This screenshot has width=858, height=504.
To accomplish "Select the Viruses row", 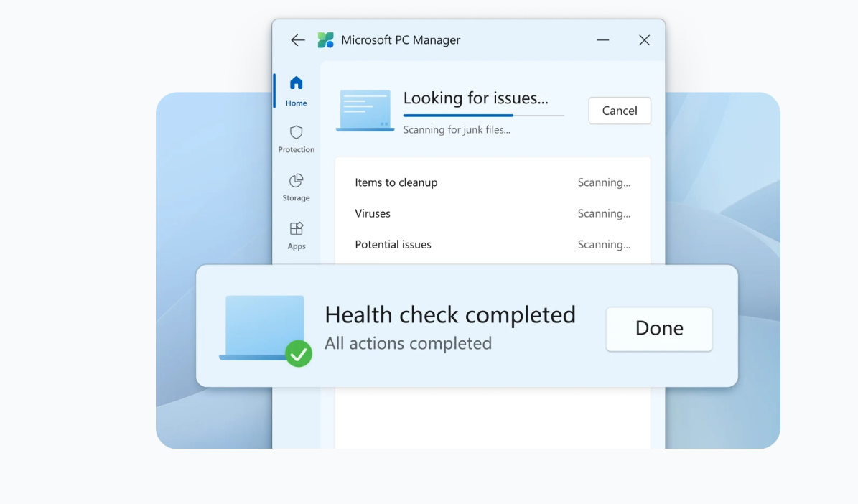I will click(493, 213).
